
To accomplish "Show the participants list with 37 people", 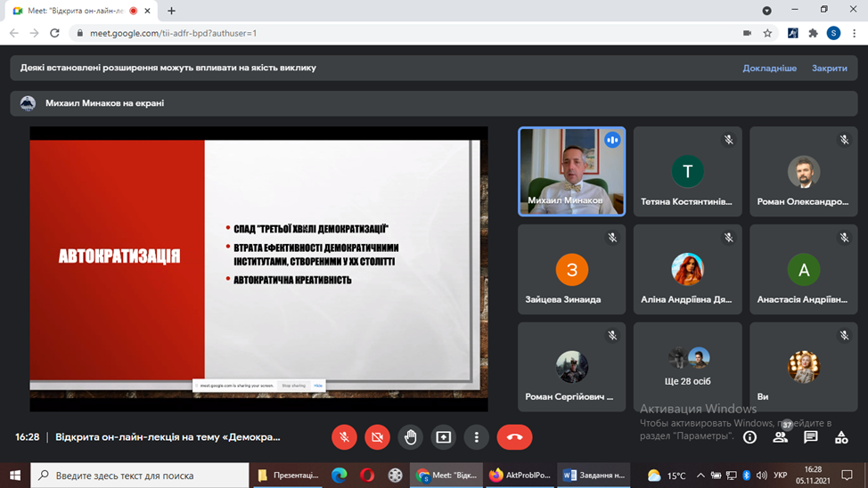I will [781, 436].
